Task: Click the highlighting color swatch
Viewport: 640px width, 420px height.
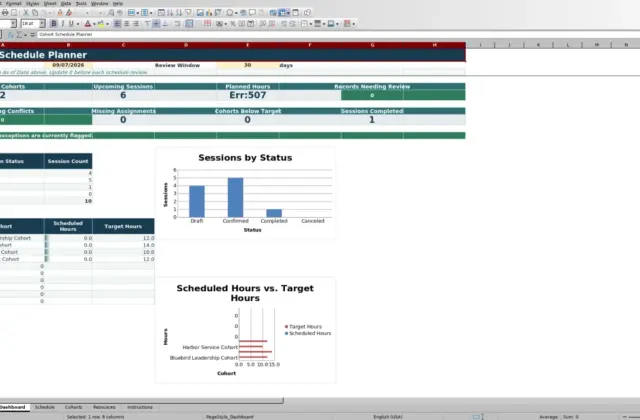Action: 101,24
